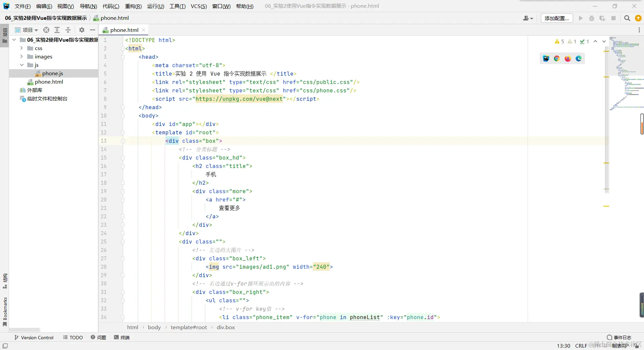The image size is (644, 350).
Task: Open the 终端 terminal tool window
Action: [122, 338]
